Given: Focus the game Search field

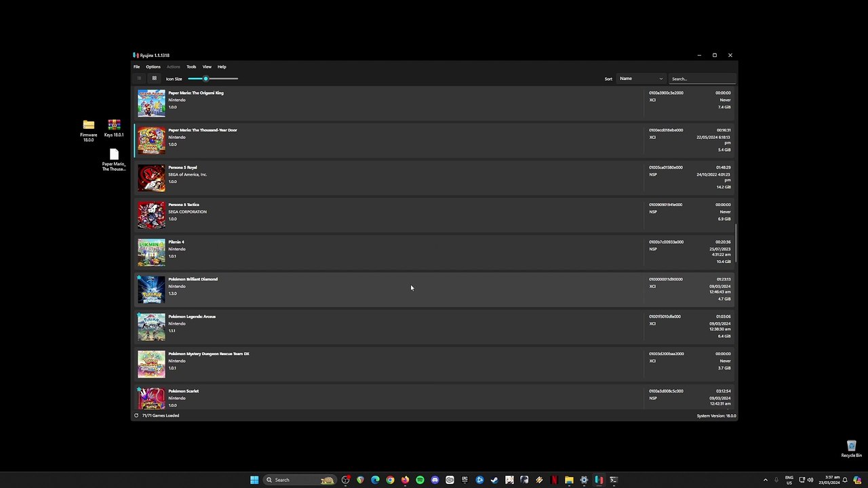Looking at the screenshot, I should [x=702, y=79].
